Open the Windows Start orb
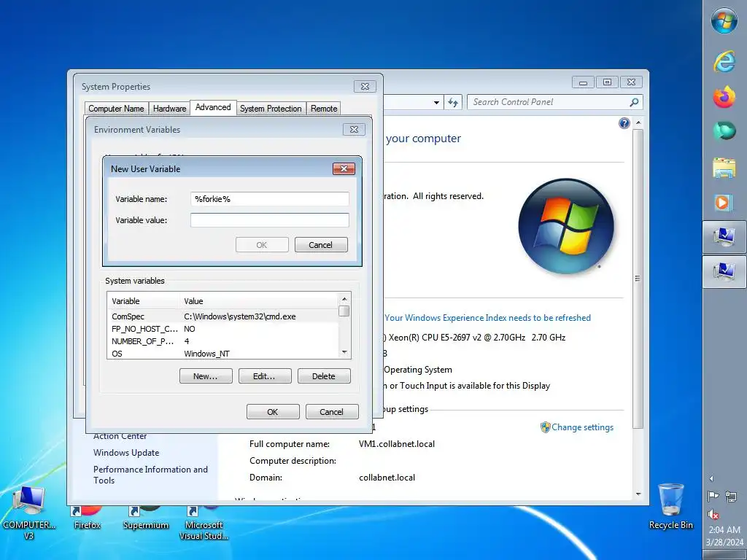 [724, 21]
